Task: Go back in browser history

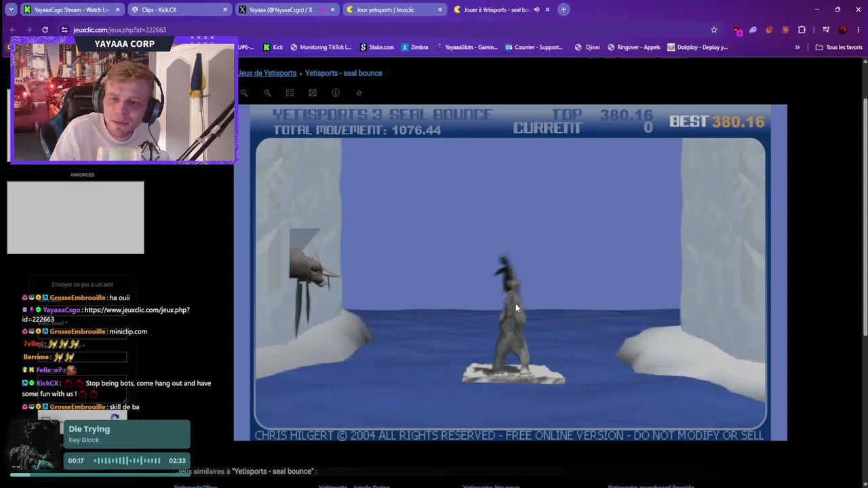Action: coord(12,30)
